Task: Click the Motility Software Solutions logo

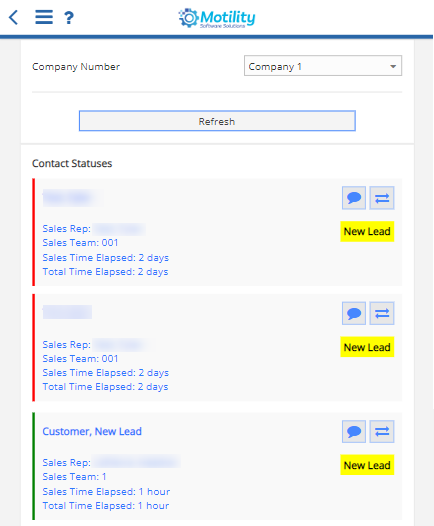Action: click(x=217, y=18)
